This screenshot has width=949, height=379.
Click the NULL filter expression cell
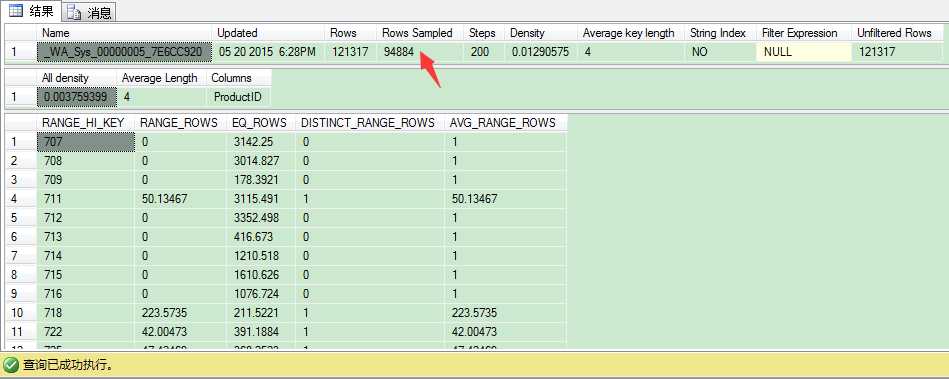coord(804,52)
